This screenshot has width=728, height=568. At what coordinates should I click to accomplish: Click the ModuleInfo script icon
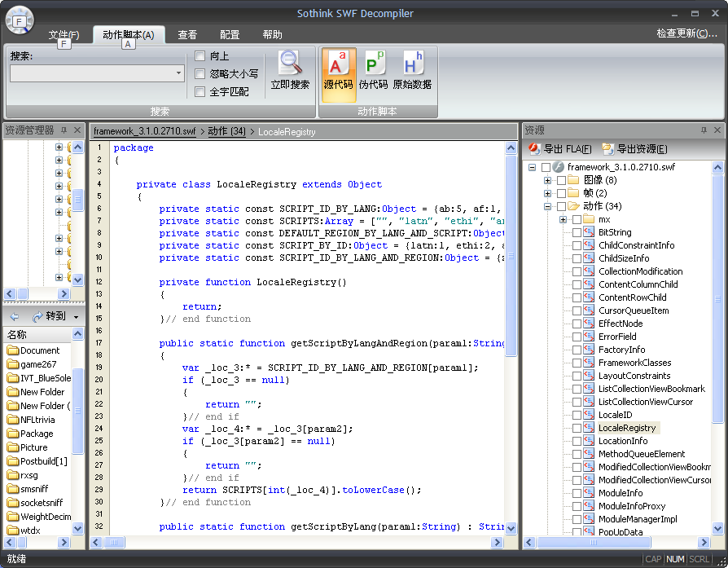coord(590,493)
